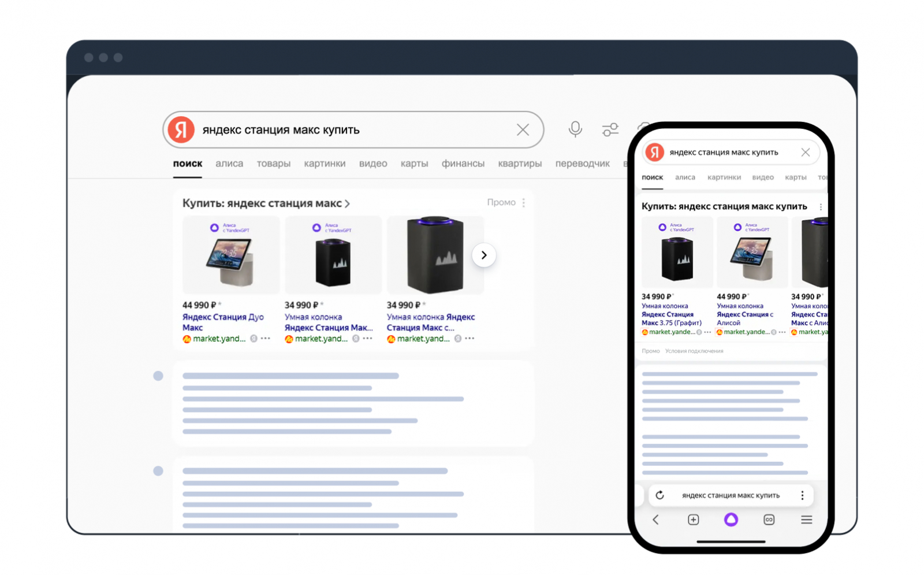Clear the desktop search query with X
Screen dimensions: 924x575
coord(523,130)
